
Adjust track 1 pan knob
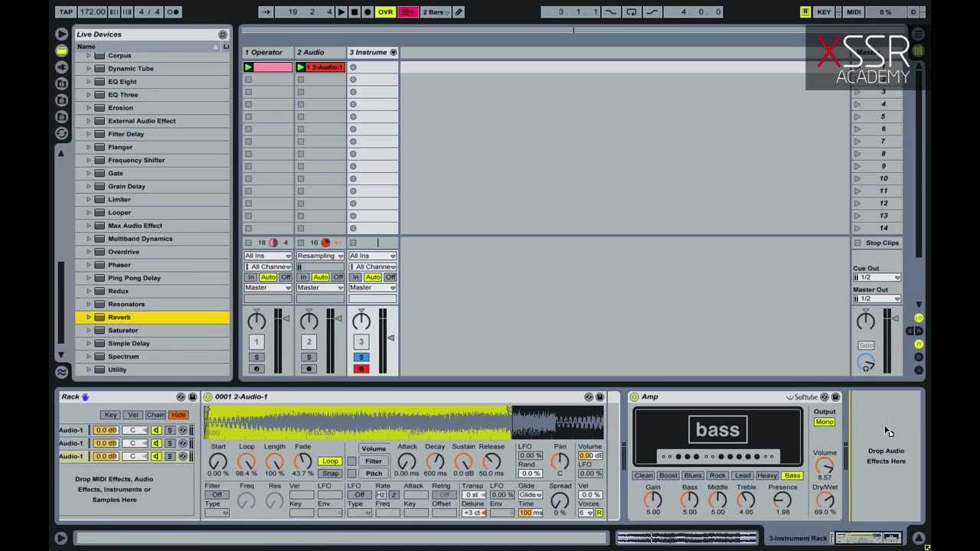(x=256, y=321)
